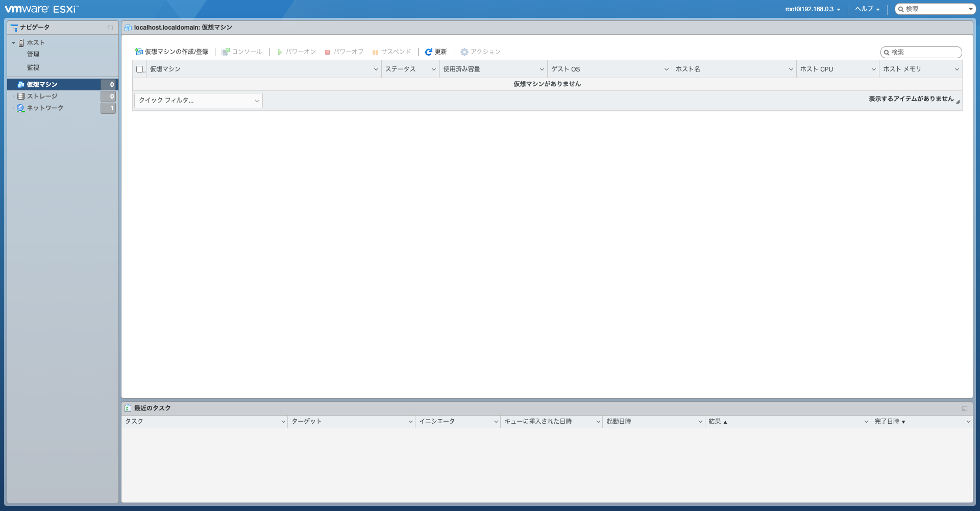Select ホスト in the navigator
980x511 pixels.
click(36, 43)
